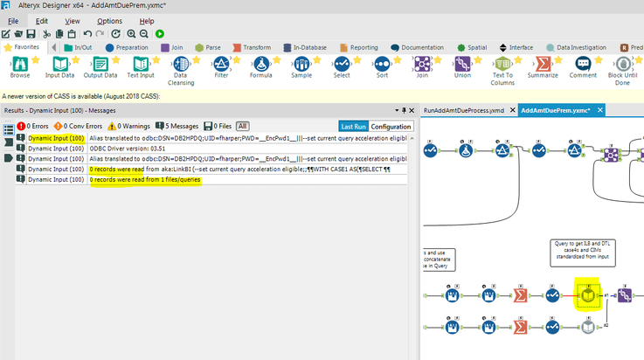Switch Results to Configuration view
Image resolution: width=644 pixels, height=360 pixels.
tap(391, 127)
